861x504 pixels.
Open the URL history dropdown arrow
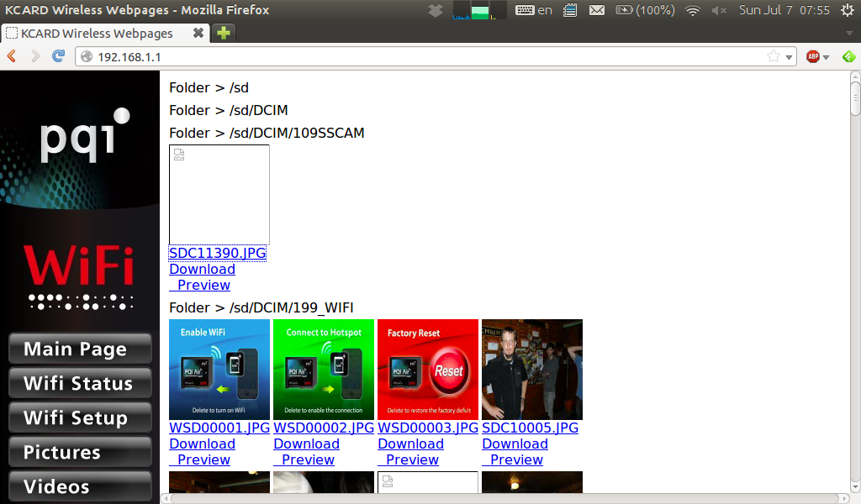pos(789,57)
